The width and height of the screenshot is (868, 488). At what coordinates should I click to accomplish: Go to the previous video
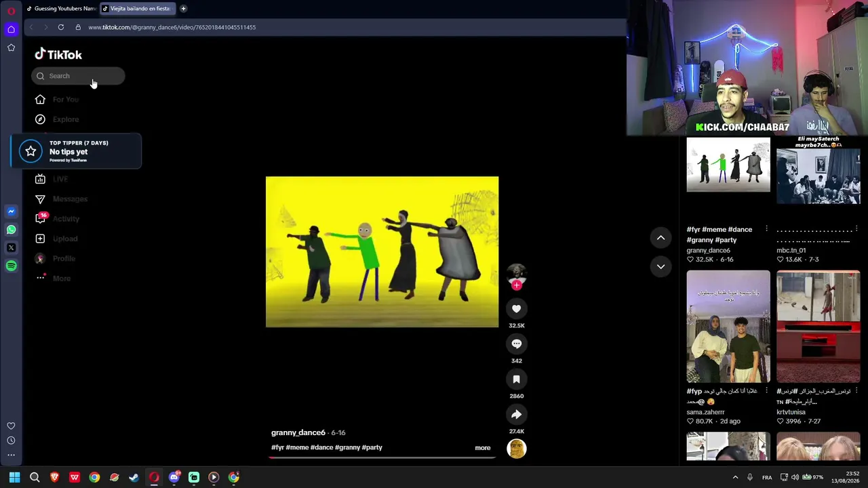tap(660, 238)
